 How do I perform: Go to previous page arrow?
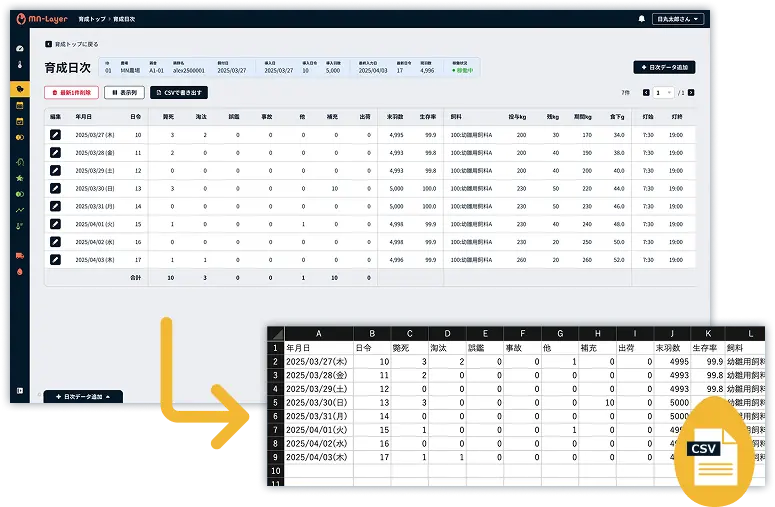[647, 92]
